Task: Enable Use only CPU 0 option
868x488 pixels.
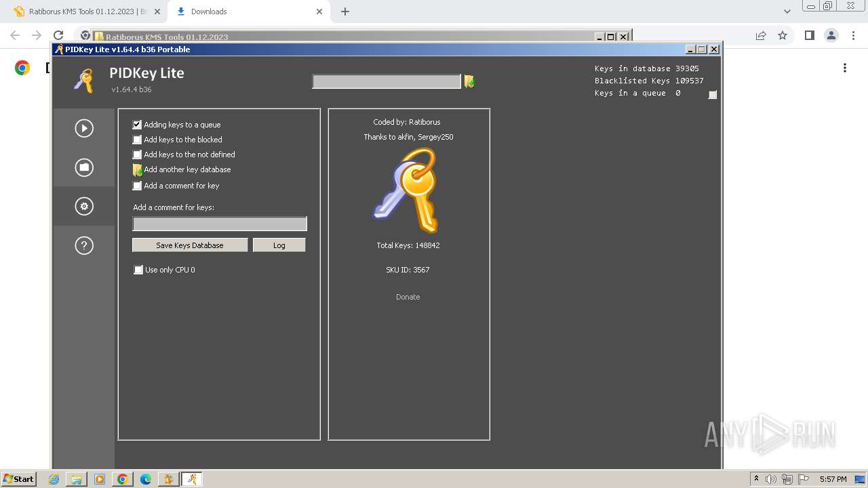Action: (x=138, y=270)
